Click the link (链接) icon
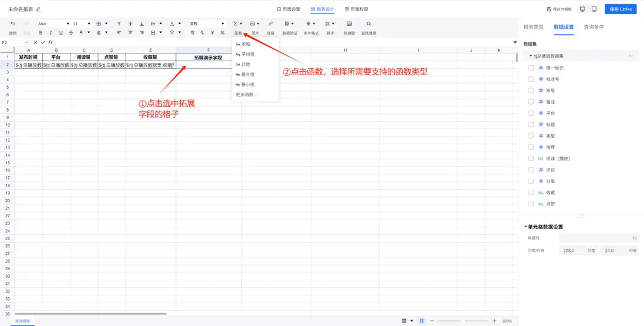This screenshot has height=326, width=644. pos(270,24)
